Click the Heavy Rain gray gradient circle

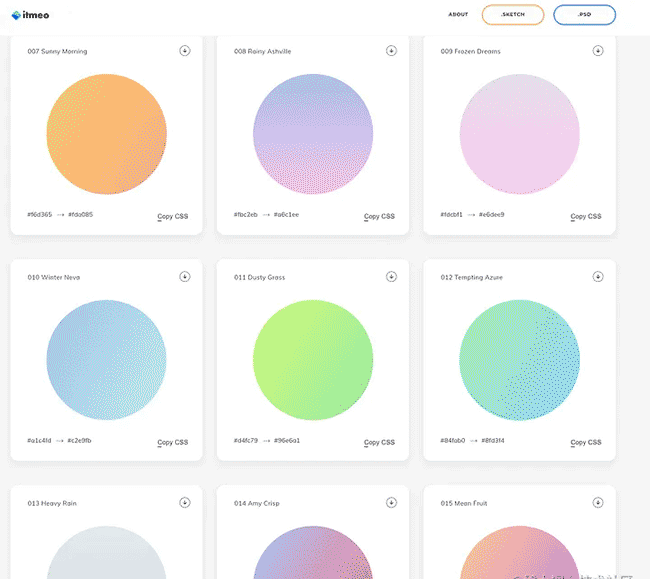click(107, 552)
